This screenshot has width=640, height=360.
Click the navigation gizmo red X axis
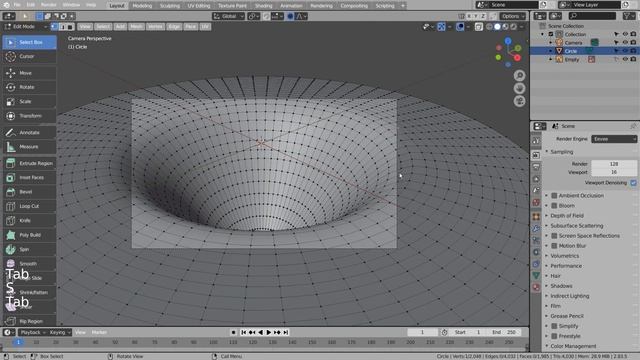click(517, 58)
